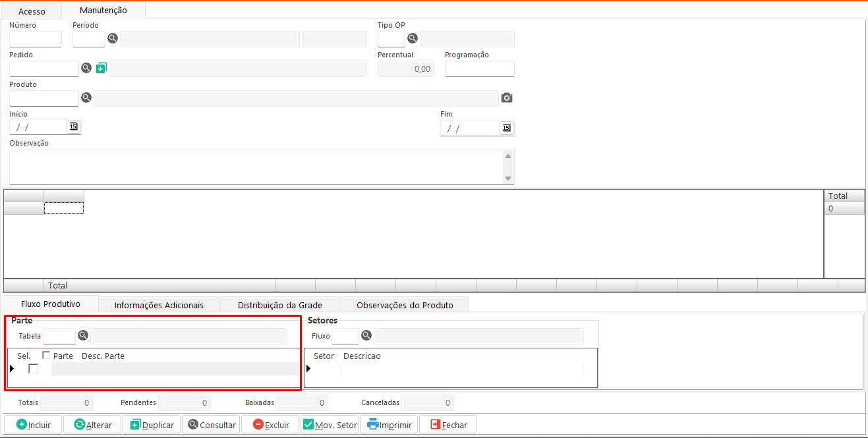Switch to the Acesso tab
Image resolution: width=868 pixels, height=438 pixels.
(32, 11)
